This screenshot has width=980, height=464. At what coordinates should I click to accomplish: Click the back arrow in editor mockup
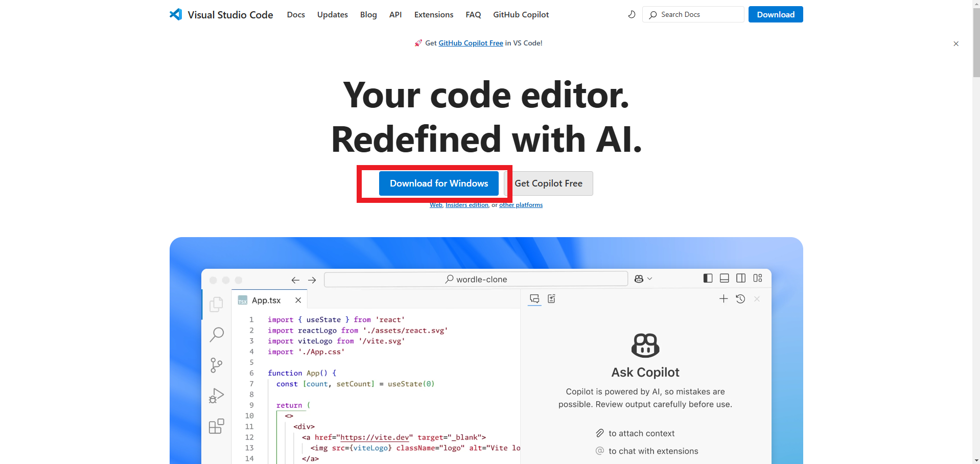[x=295, y=280]
